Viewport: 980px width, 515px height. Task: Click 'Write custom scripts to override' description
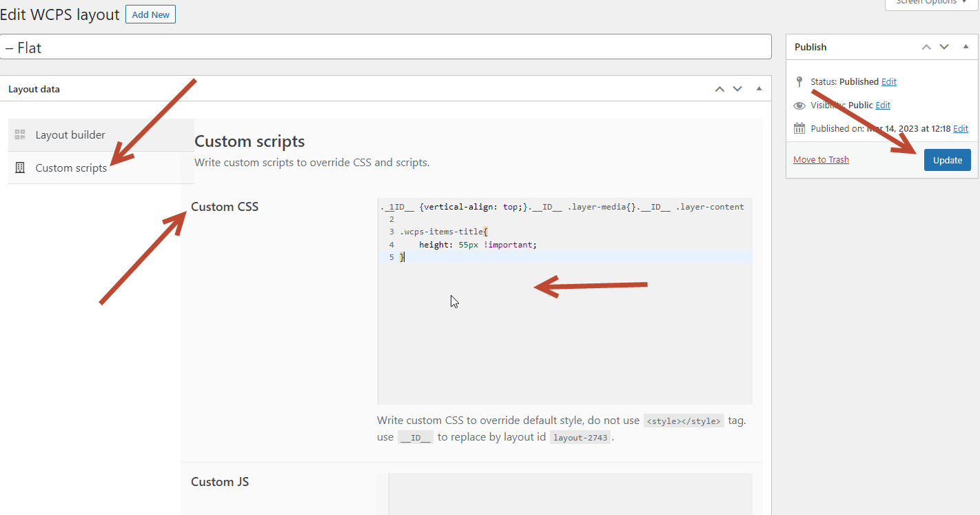pos(312,163)
